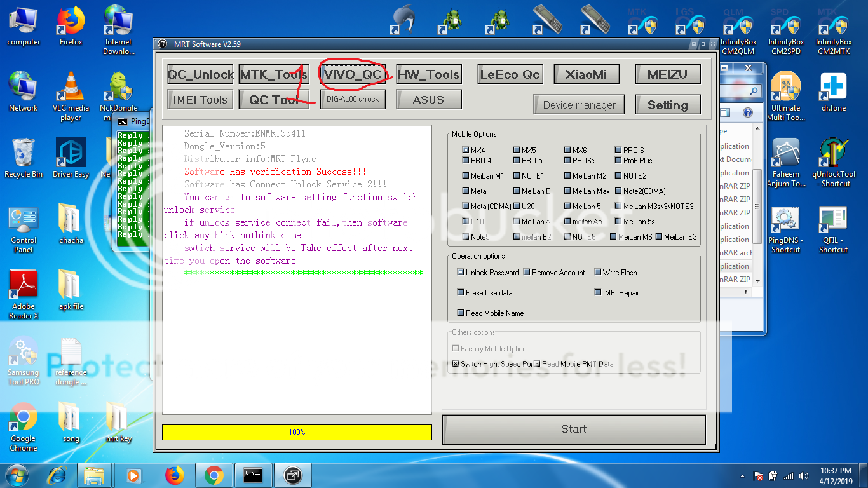Switch to the VIVO_QC tool section

[352, 74]
